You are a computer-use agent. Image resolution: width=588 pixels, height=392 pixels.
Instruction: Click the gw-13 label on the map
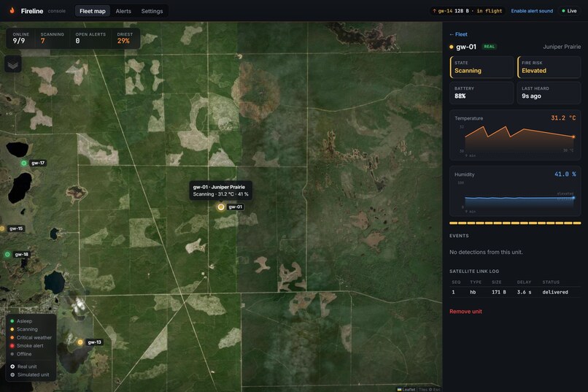94,342
